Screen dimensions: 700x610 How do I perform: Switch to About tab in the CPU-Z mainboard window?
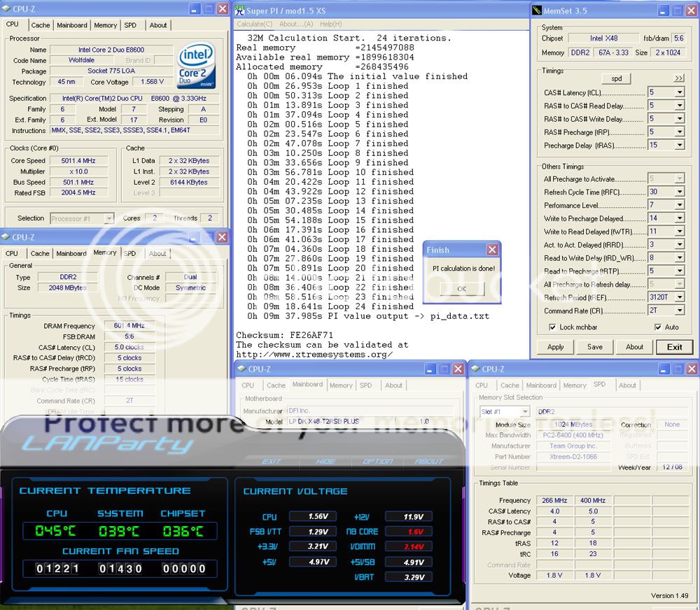(393, 385)
